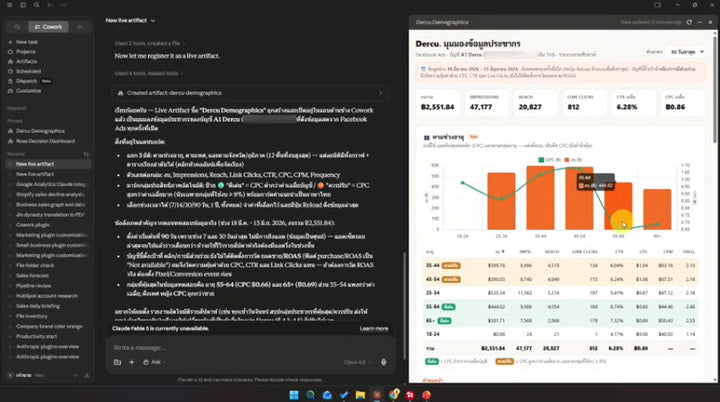Open Google Analytics Claude integration chat
Screen dimensions: 720x402
click(x=48, y=184)
